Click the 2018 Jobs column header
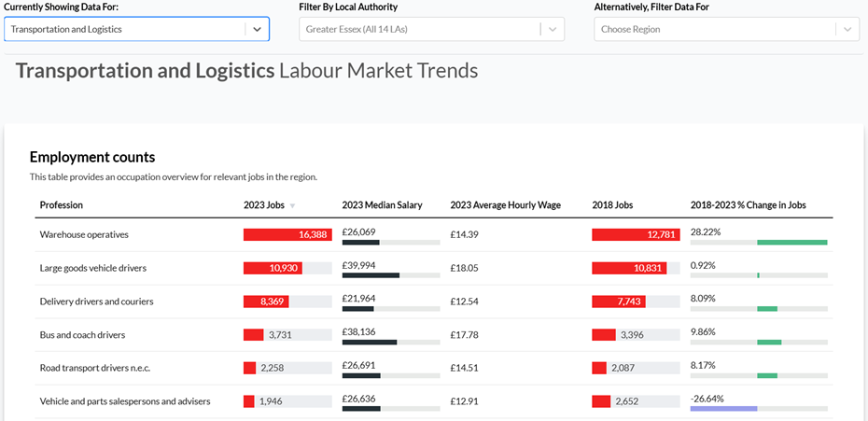This screenshot has height=421, width=868. pos(612,205)
